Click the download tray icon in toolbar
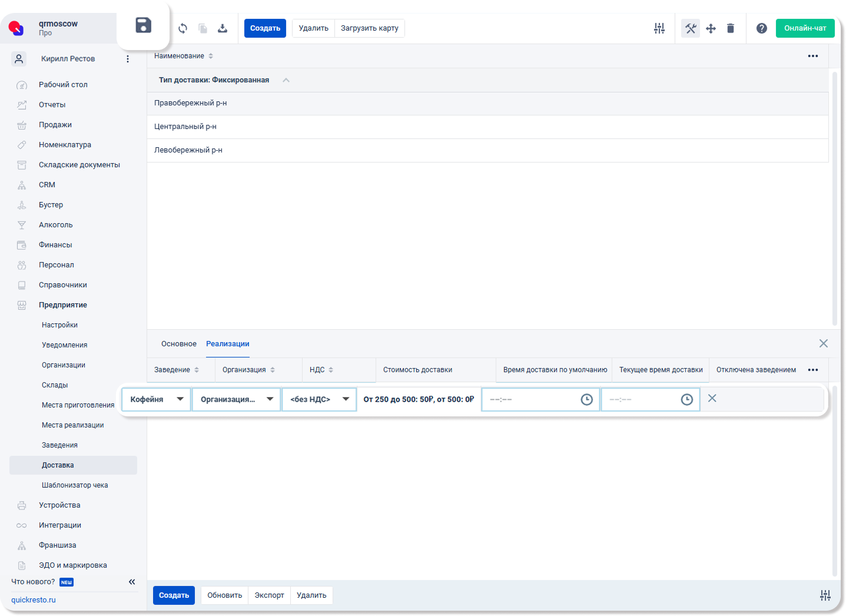This screenshot has height=616, width=846. [x=223, y=28]
